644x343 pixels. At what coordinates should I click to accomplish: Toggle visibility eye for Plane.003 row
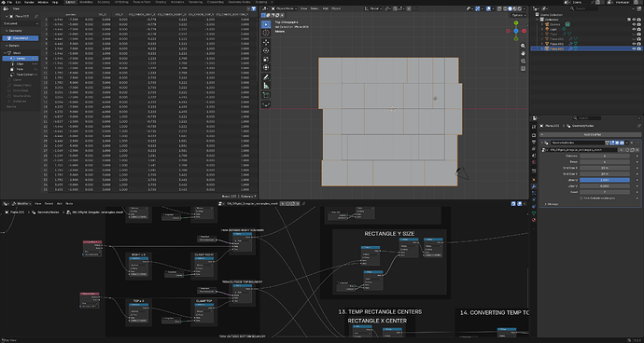[x=634, y=48]
